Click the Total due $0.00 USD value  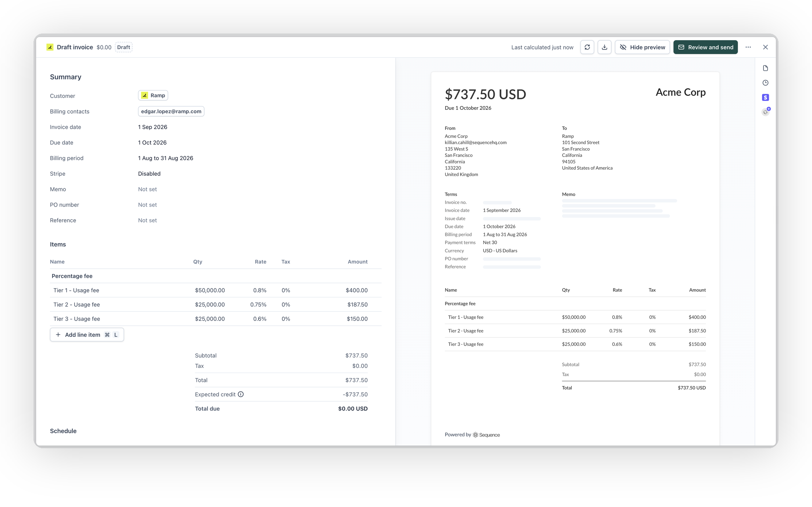(x=353, y=409)
